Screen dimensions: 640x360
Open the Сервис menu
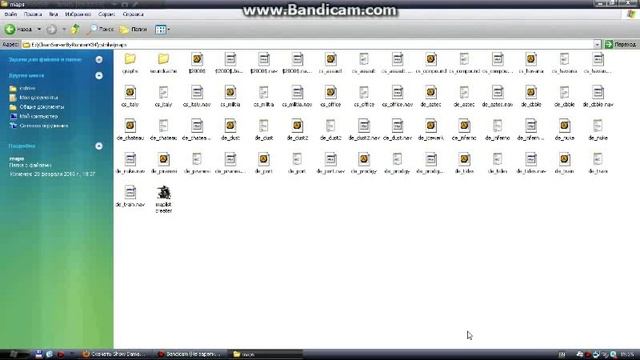coord(107,14)
